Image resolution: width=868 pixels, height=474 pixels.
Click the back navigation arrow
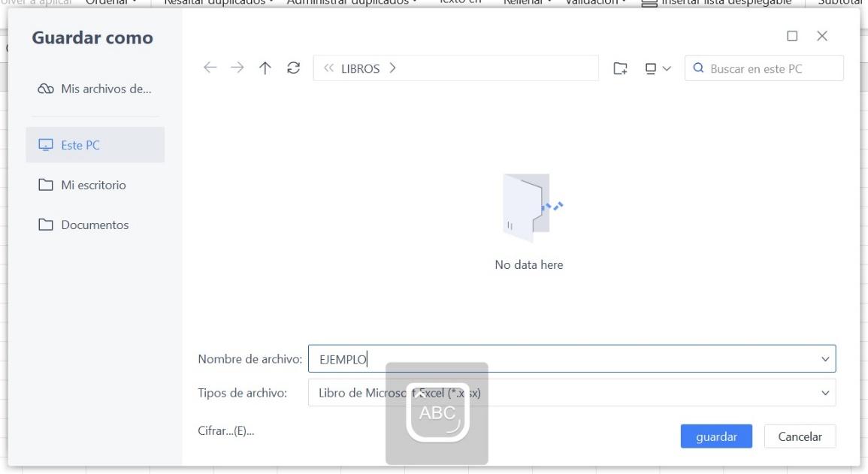click(210, 68)
